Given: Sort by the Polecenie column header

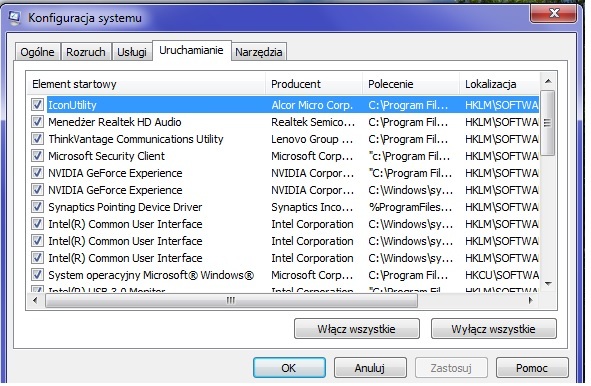Looking at the screenshot, I should (x=411, y=84).
